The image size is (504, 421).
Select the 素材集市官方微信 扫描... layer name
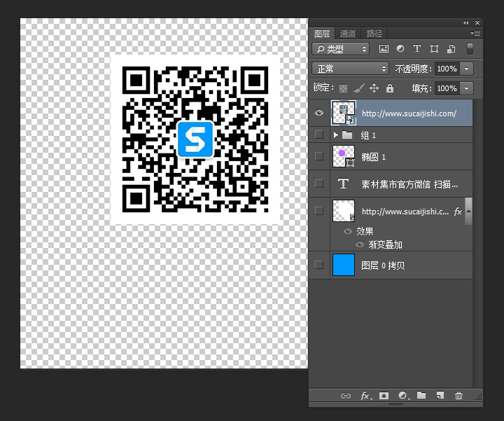coord(409,184)
